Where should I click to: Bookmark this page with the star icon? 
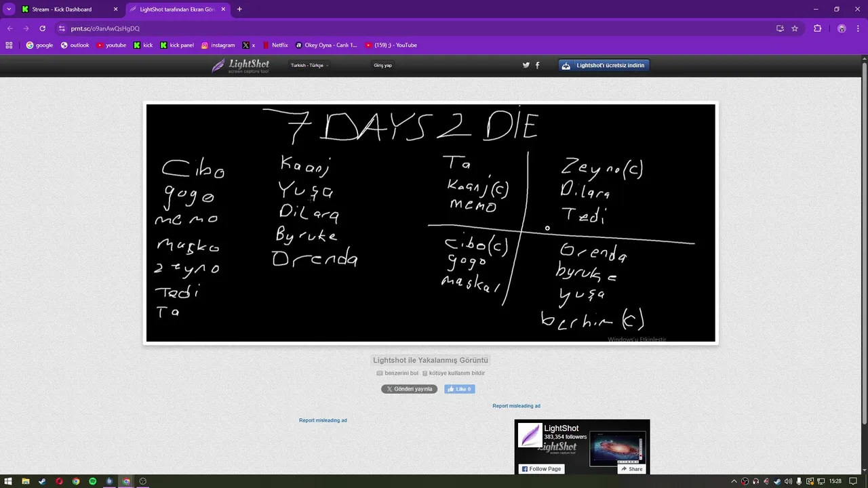click(x=795, y=28)
